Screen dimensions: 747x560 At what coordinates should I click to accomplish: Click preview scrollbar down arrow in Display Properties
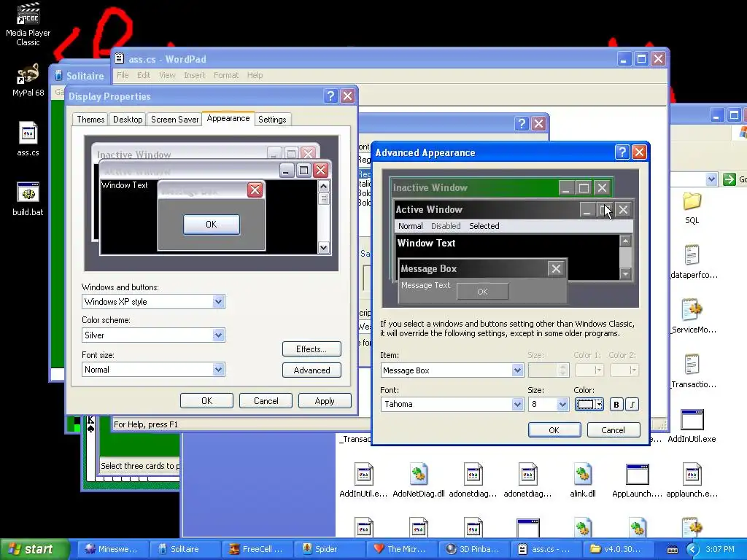coord(323,248)
